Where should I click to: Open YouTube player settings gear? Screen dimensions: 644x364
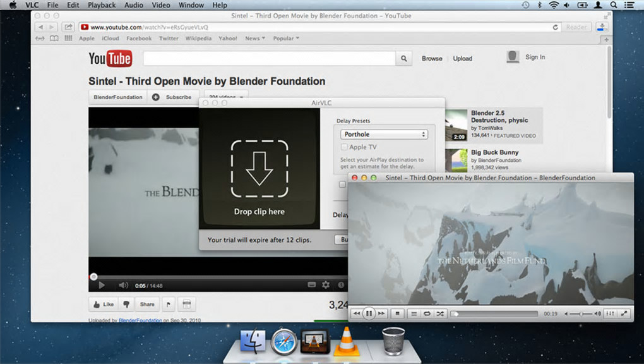tap(326, 284)
